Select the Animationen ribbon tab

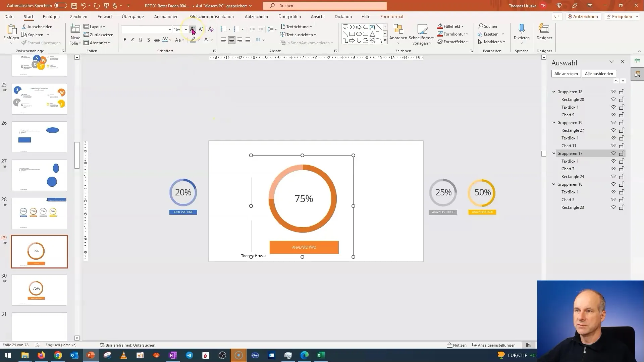click(166, 16)
